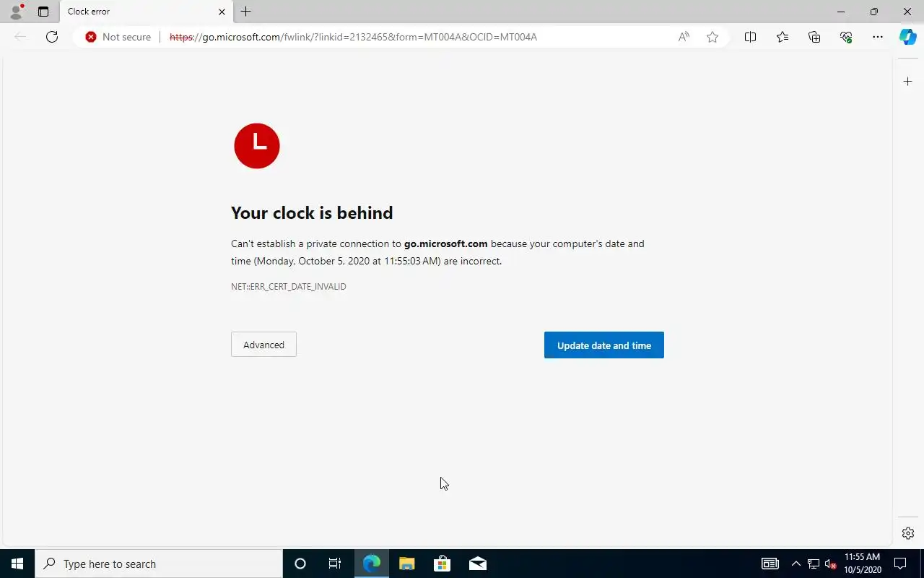Minimize the browser window
Viewport: 924px width, 578px height.
(841, 12)
